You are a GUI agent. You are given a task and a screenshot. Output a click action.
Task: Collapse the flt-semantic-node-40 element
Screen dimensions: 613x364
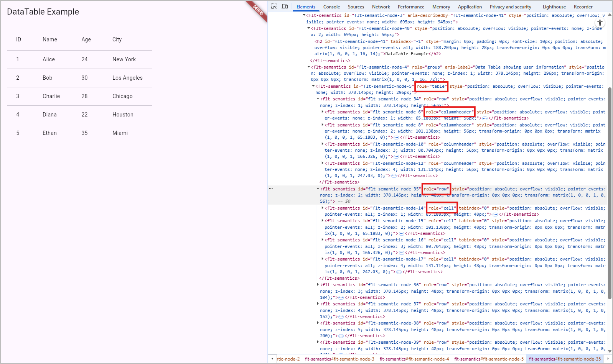309,28
